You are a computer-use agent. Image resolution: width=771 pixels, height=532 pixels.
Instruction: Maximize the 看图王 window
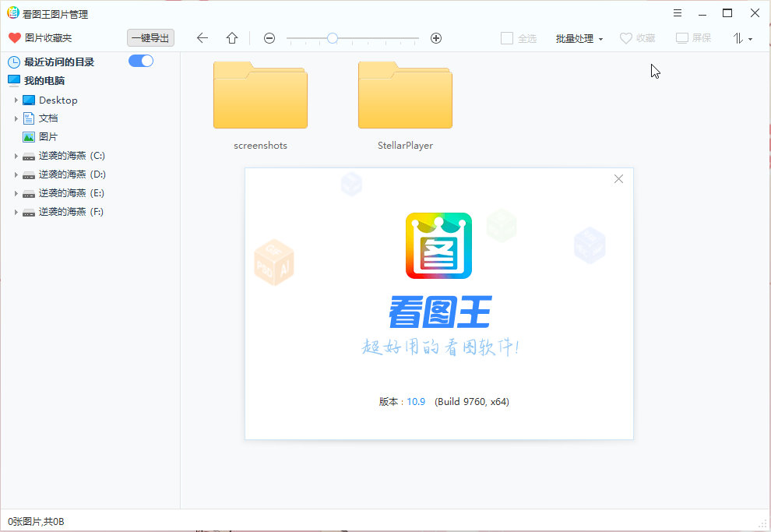coord(727,13)
